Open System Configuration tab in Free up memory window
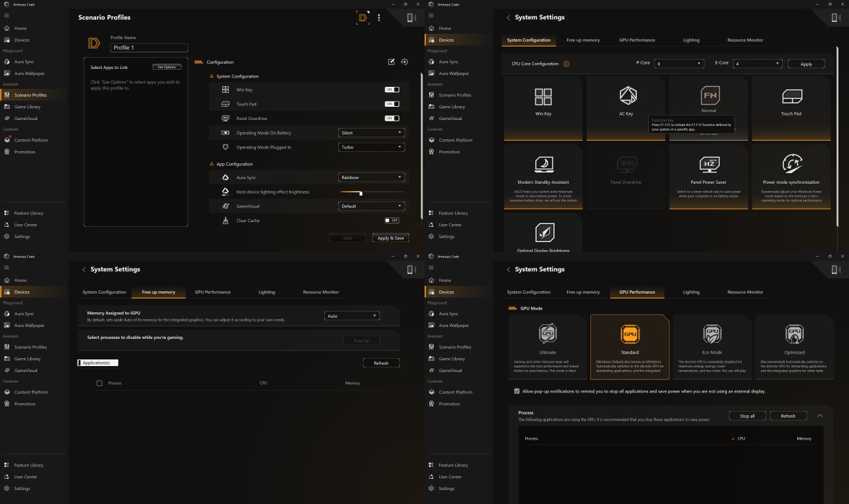 (x=104, y=292)
